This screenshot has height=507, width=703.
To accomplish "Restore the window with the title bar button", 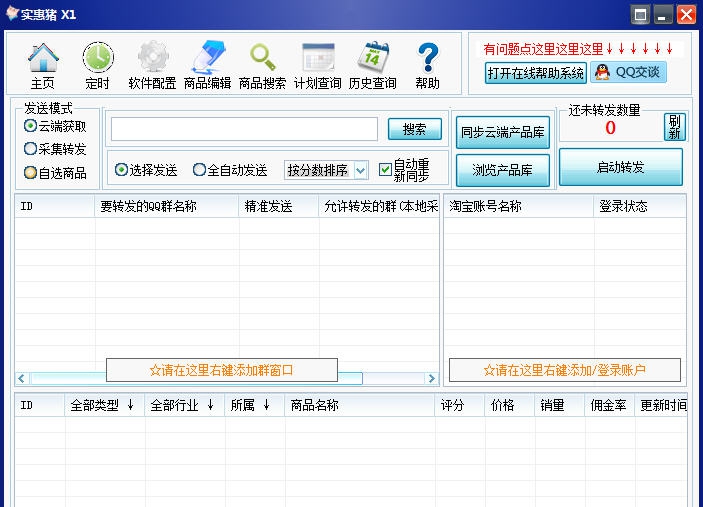I will click(640, 15).
